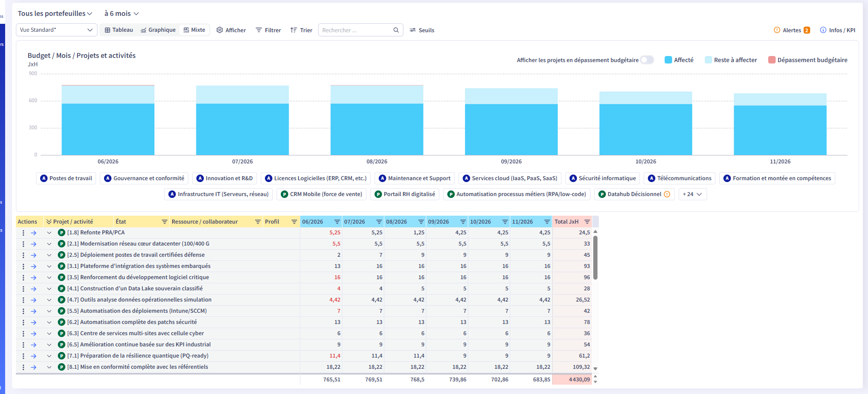Open the arrow link for Refonte PRA/PCA row
Viewport: 868px width, 394px height.
[x=34, y=232]
